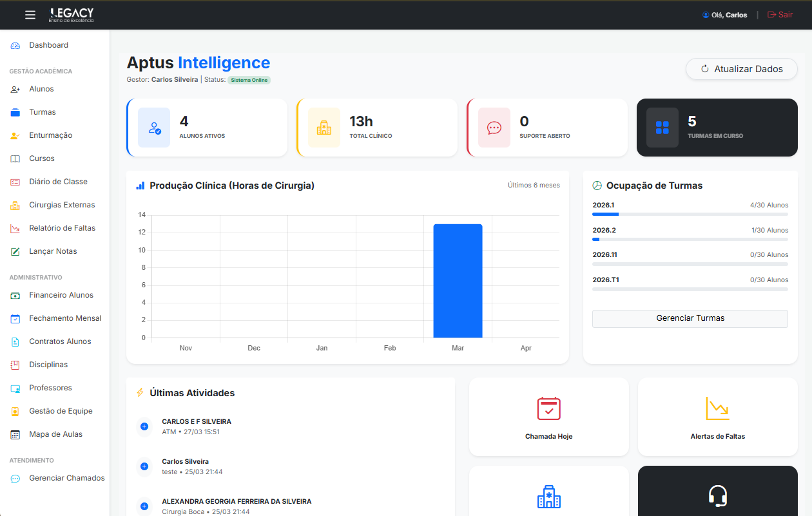The image size is (812, 516).
Task: Click the Alunos Ativos user icon
Action: [x=154, y=128]
